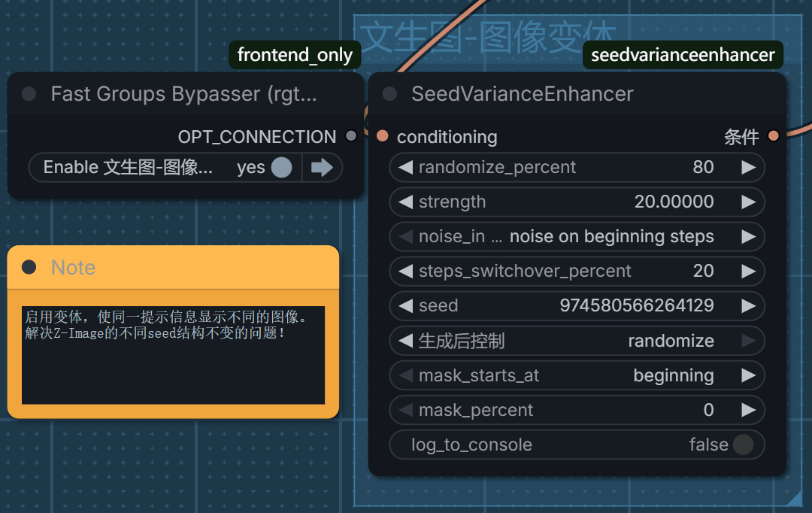Click the 条件 output connector dot
The width and height of the screenshot is (812, 513).
(x=773, y=137)
